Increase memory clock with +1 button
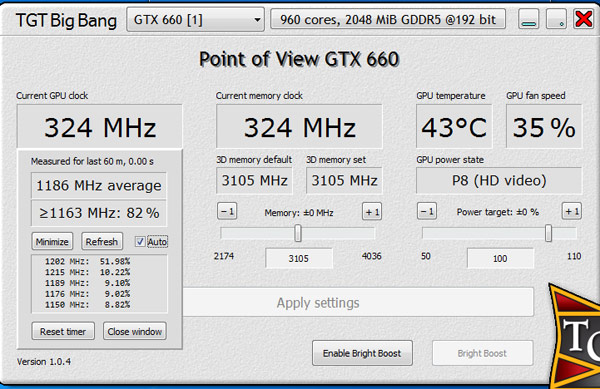Screen dimensions: 600x389 (x=372, y=211)
